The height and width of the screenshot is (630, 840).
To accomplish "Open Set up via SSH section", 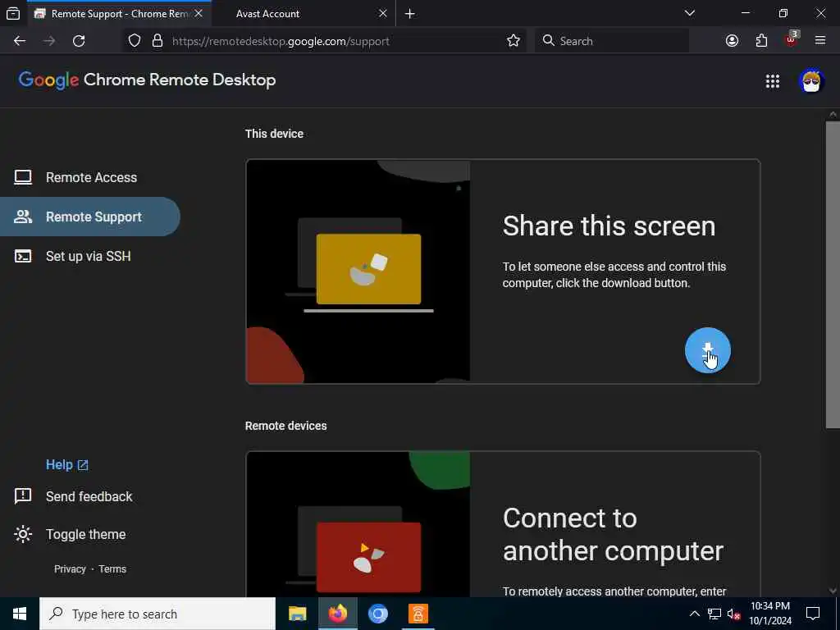I will (90, 256).
